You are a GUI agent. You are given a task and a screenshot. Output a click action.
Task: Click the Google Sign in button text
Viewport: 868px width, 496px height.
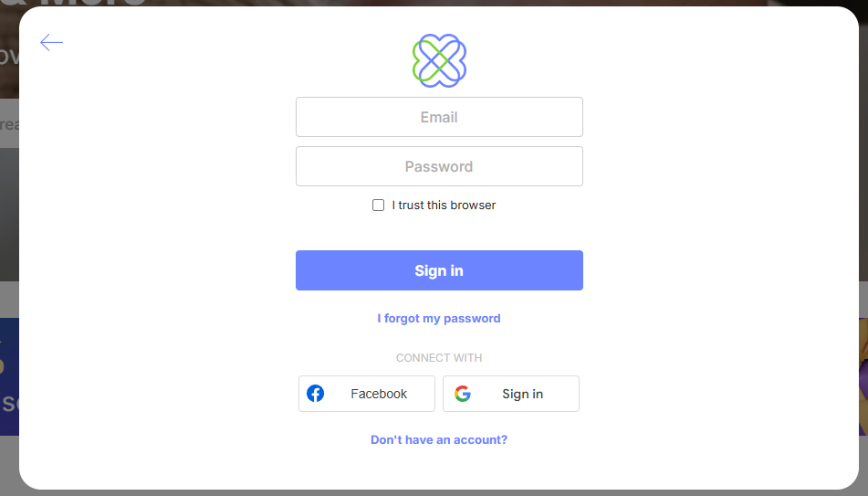523,394
